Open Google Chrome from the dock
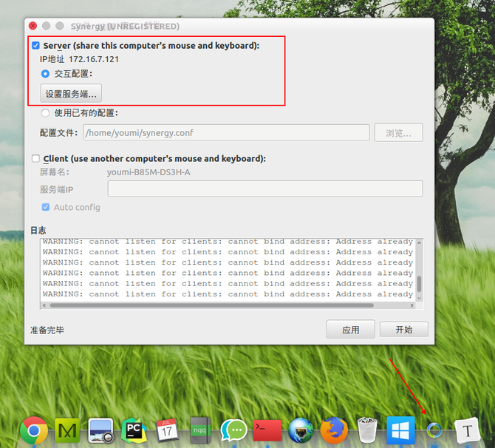495x448 pixels. pos(34,430)
